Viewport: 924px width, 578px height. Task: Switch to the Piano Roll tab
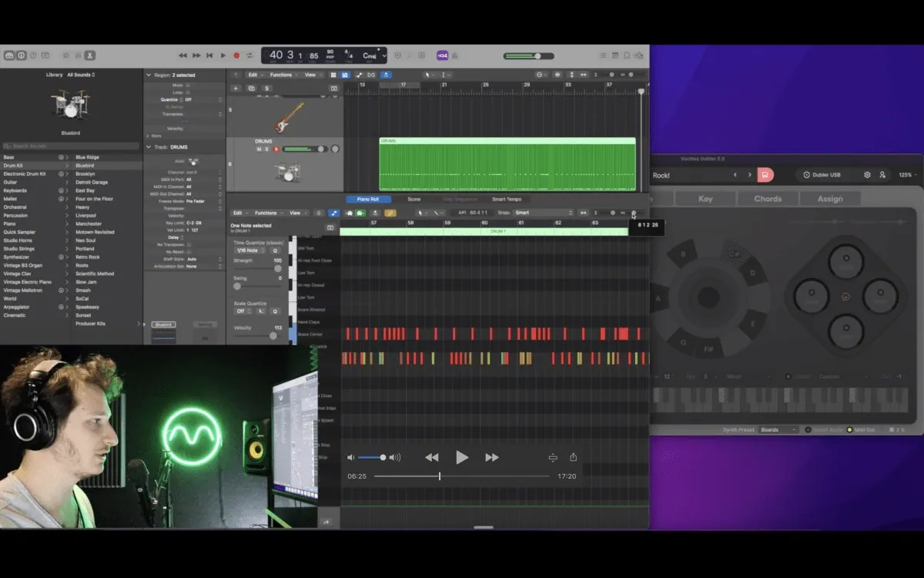(x=368, y=200)
